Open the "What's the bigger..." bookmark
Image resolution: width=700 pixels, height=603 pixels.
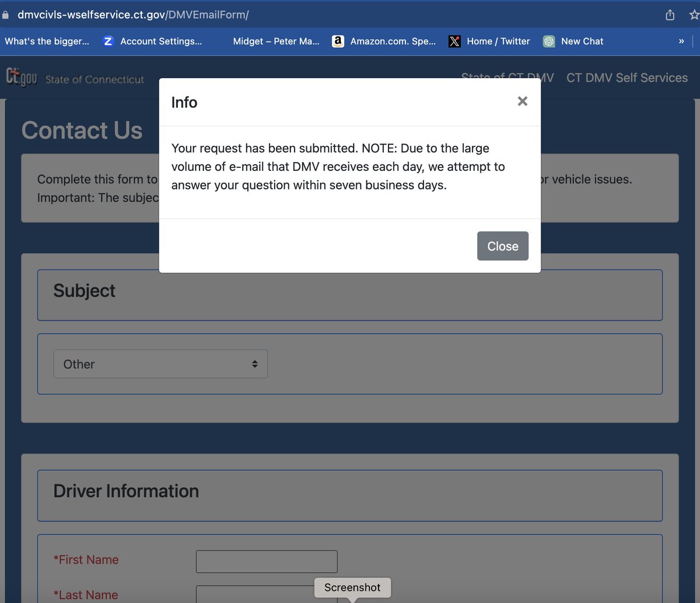[x=47, y=41]
